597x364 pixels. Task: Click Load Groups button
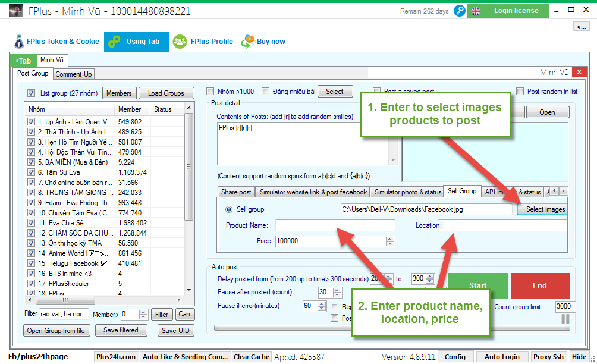pos(166,93)
